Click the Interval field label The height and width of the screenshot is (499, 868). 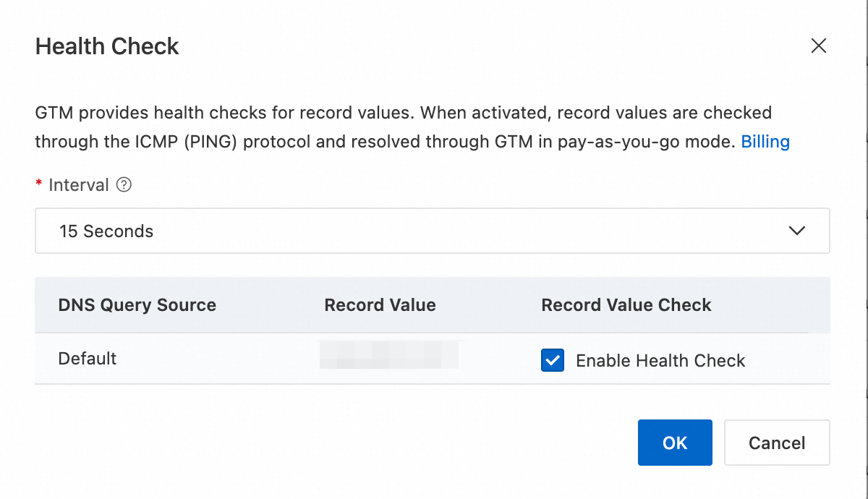[x=78, y=185]
